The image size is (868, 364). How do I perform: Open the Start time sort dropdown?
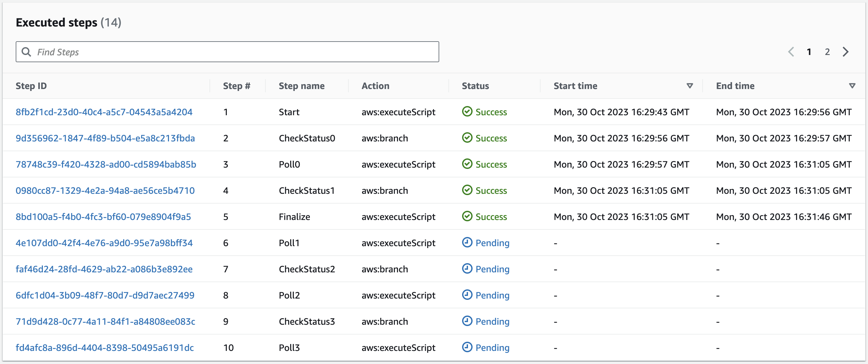pos(690,86)
